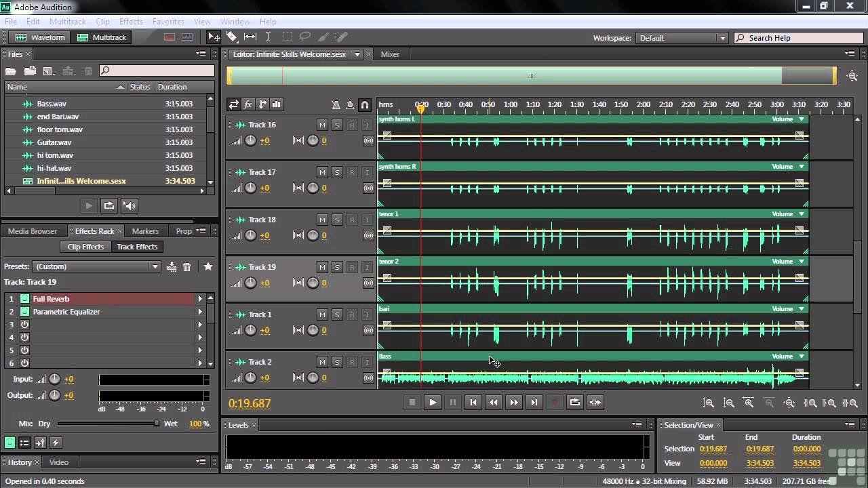
Task: Toggle Full Reverb effect power
Action: point(24,299)
